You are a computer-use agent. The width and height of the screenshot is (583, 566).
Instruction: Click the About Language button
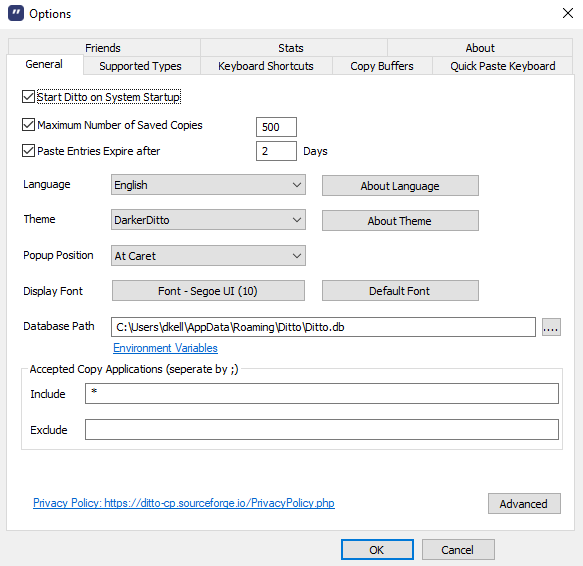(x=400, y=186)
